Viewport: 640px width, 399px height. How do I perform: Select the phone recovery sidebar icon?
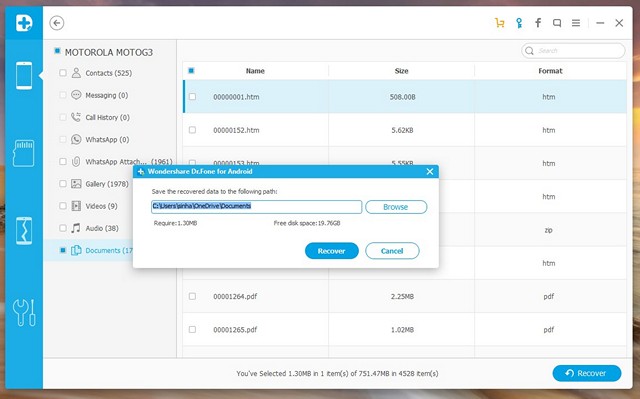point(24,75)
